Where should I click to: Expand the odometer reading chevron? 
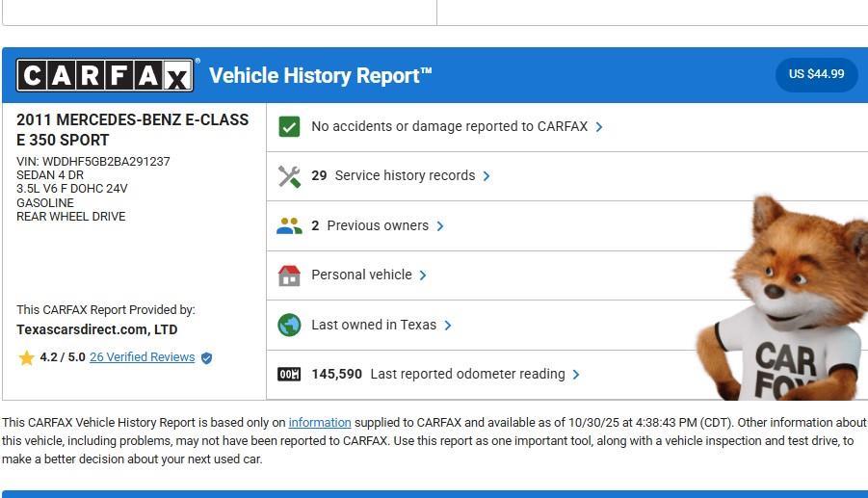[576, 375]
